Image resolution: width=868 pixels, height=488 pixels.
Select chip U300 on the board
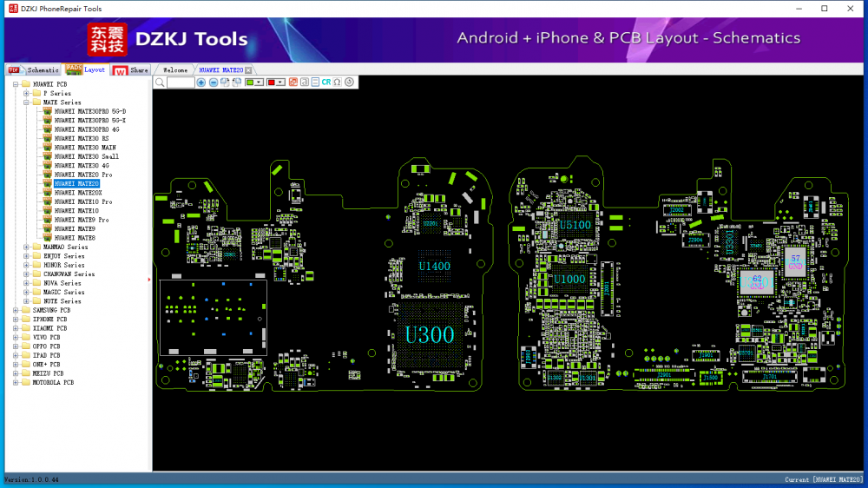(x=430, y=335)
